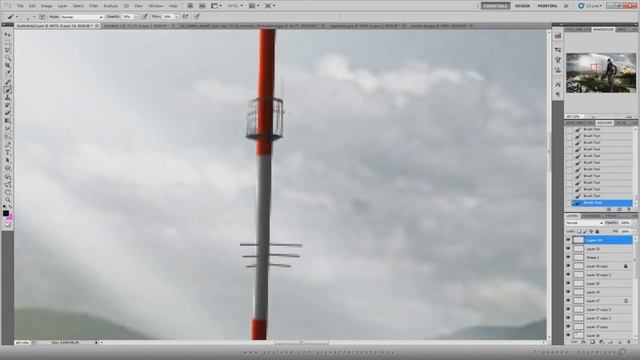Create a new layer at the Layers panel bottom
The width and height of the screenshot is (640, 360).
620,342
